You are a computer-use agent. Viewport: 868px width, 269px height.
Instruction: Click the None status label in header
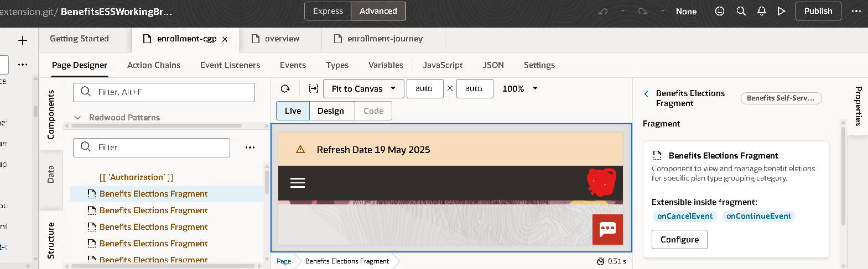pyautogui.click(x=686, y=11)
